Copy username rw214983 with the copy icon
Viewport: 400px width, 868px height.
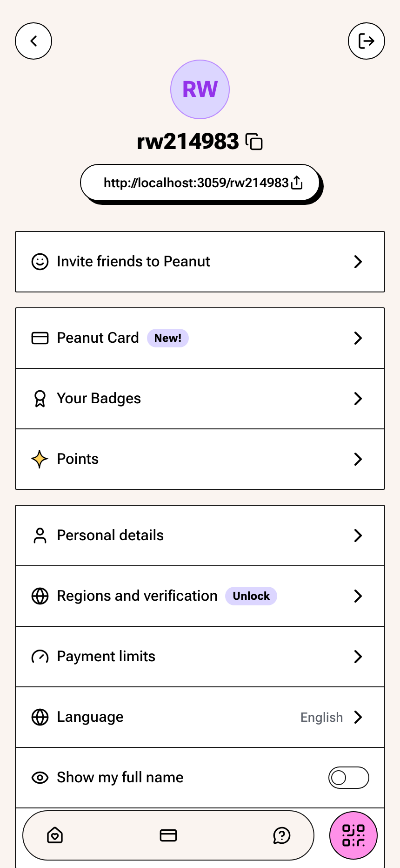[x=254, y=142]
